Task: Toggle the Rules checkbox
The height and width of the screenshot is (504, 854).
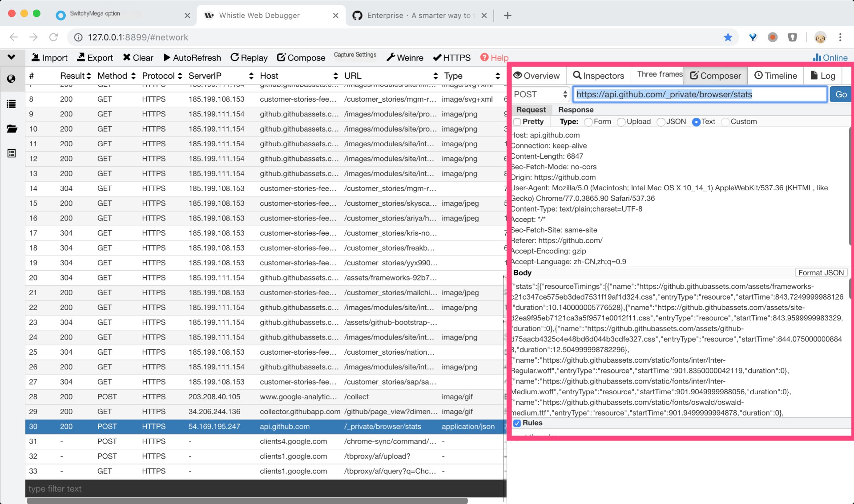Action: pos(517,423)
